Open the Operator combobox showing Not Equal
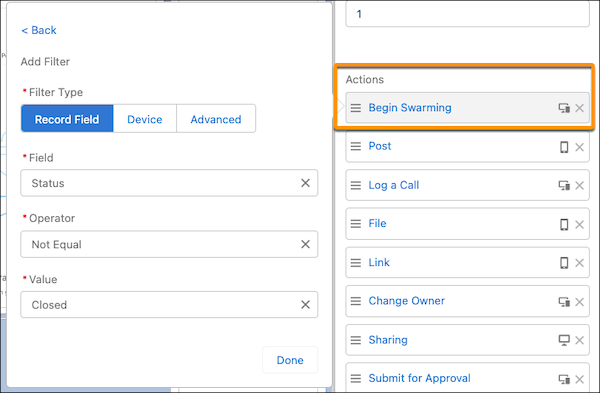600x393 pixels. 169,244
